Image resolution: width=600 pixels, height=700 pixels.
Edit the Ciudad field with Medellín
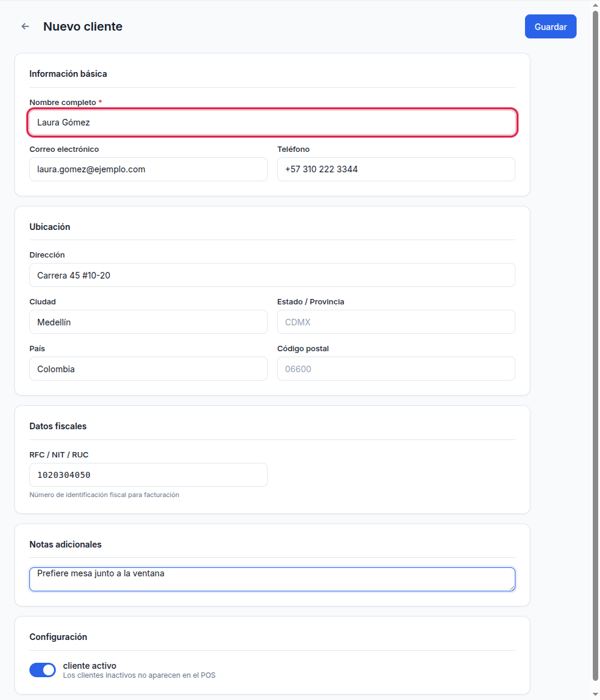coord(148,322)
